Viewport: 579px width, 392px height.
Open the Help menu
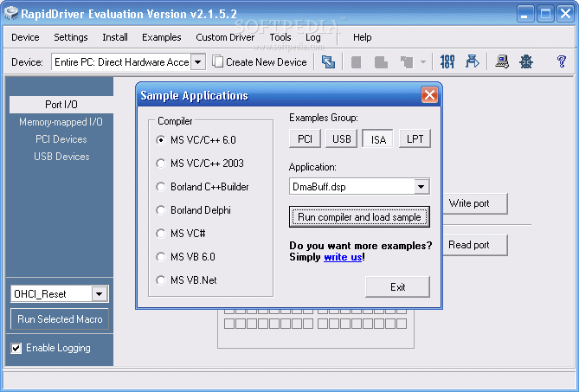click(x=363, y=37)
